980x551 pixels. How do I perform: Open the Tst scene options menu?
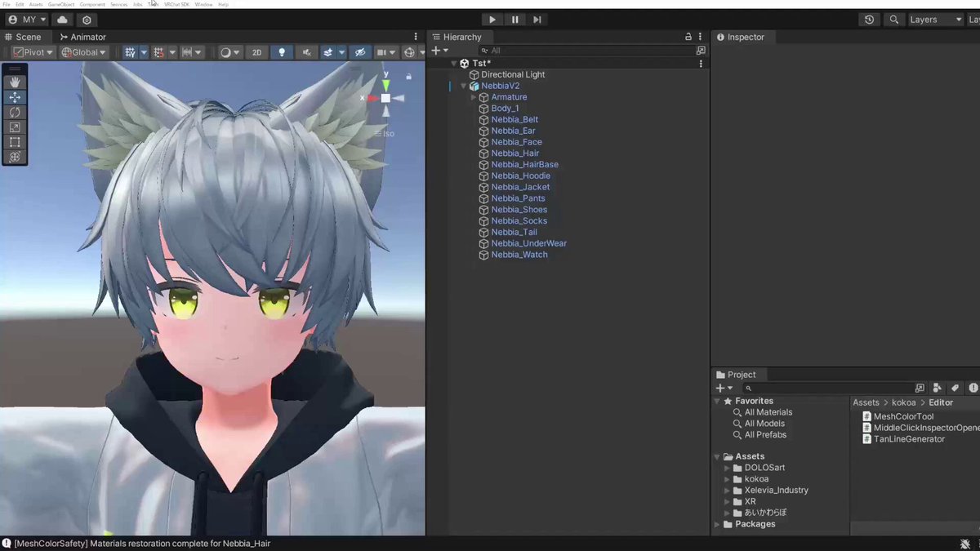point(701,63)
